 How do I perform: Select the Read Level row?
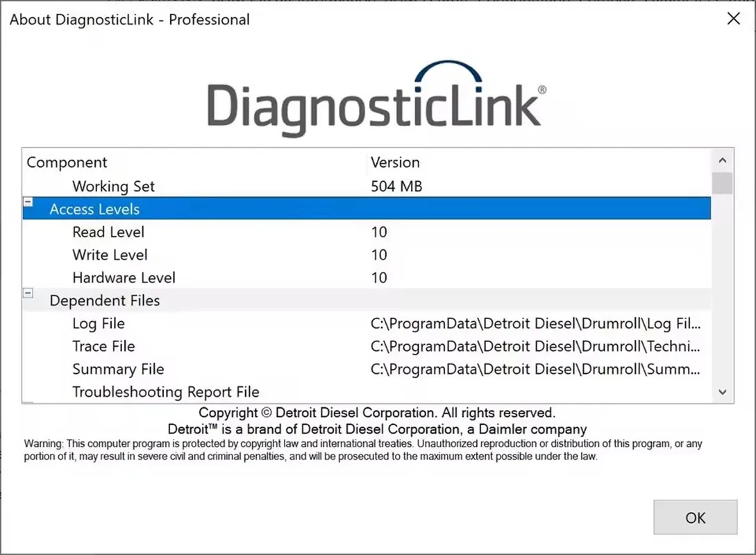[367, 232]
